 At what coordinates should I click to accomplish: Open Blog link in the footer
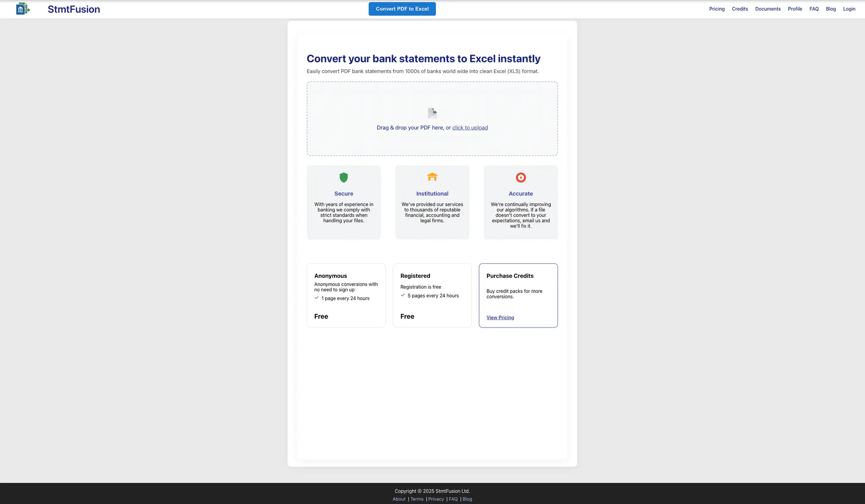(x=467, y=499)
